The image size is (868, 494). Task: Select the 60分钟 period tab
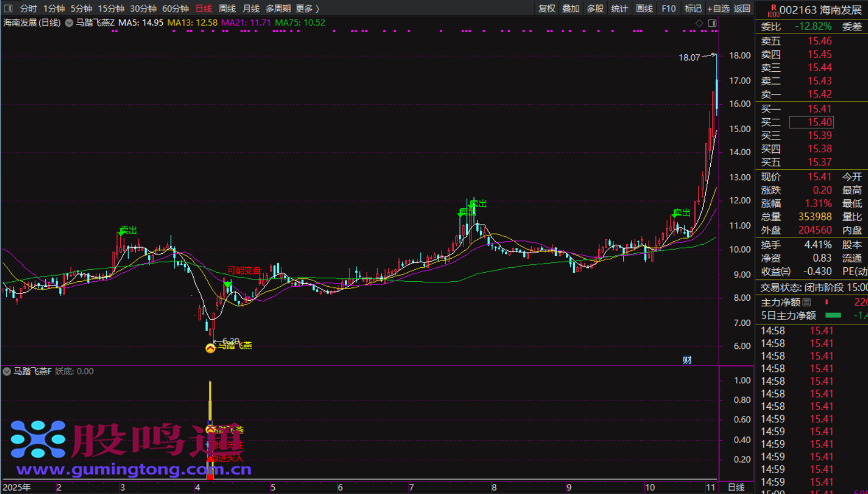tap(175, 8)
